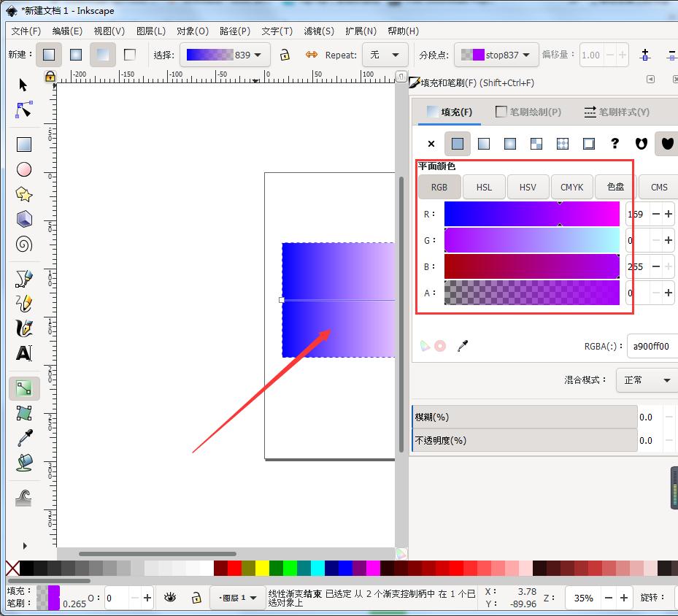The image size is (678, 616).
Task: Select the Calligraphy tool
Action: point(23,328)
